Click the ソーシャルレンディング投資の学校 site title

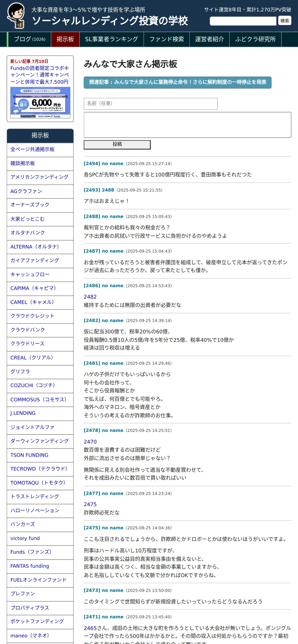pos(110,21)
